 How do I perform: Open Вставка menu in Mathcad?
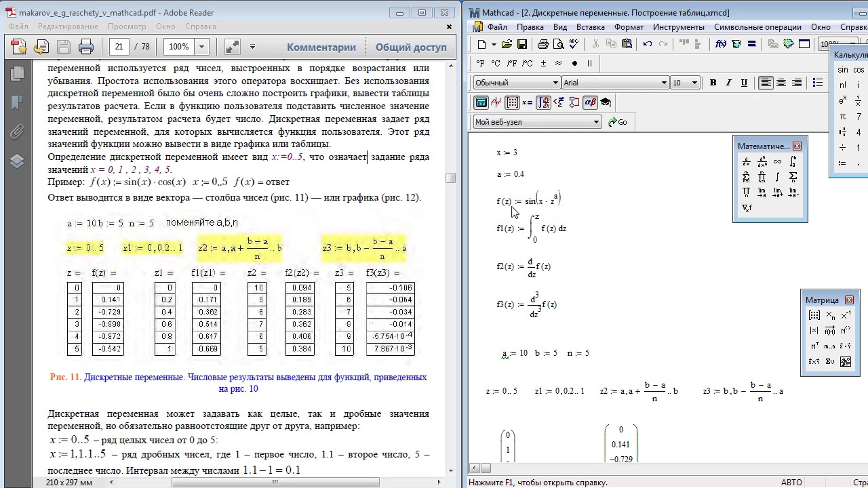pyautogui.click(x=590, y=27)
